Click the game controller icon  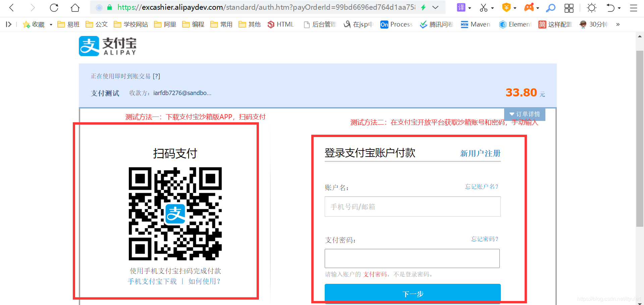[x=529, y=7]
